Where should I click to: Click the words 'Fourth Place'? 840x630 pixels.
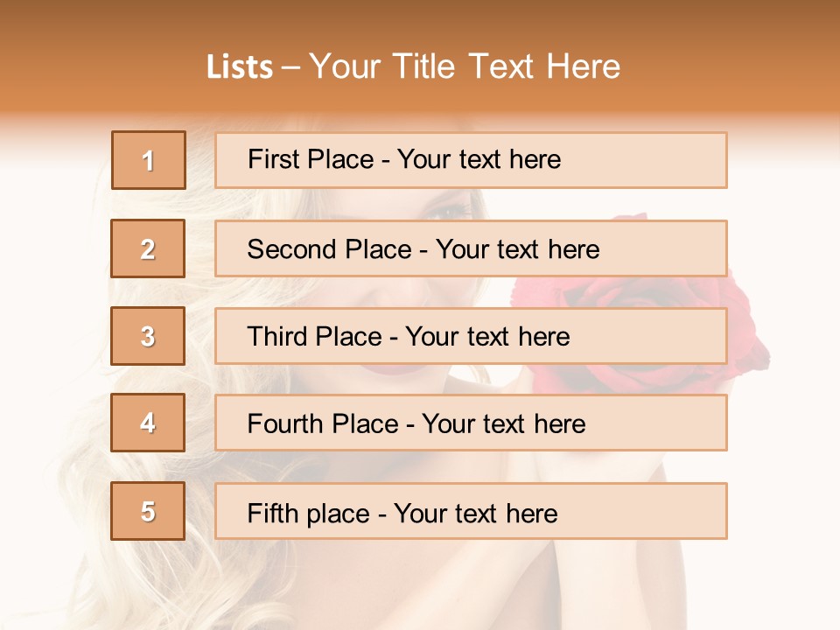[323, 423]
